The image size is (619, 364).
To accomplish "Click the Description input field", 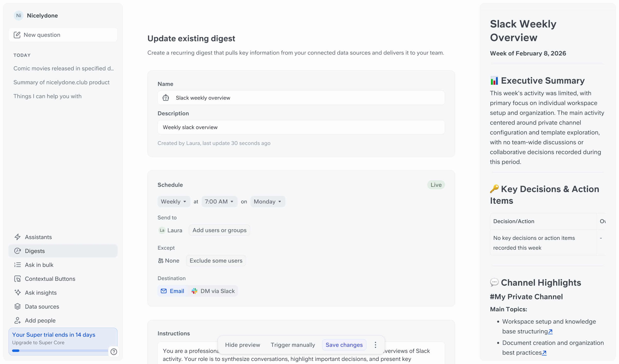I will pos(301,127).
